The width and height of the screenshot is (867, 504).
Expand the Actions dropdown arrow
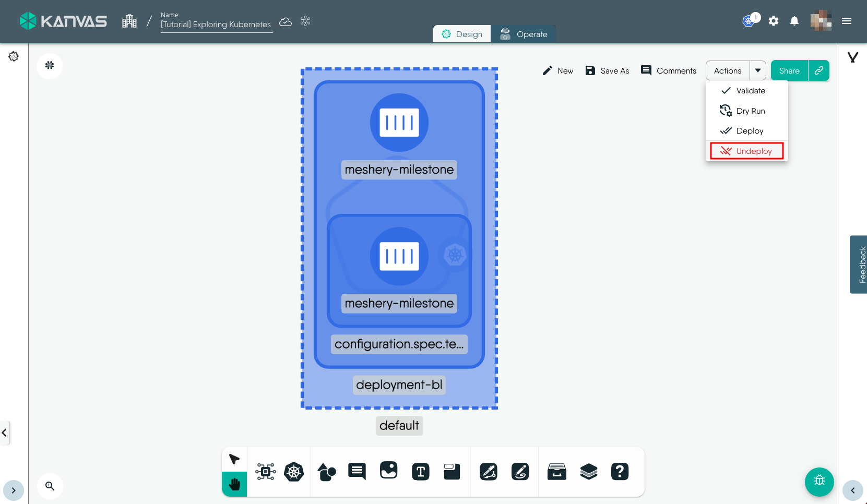758,70
